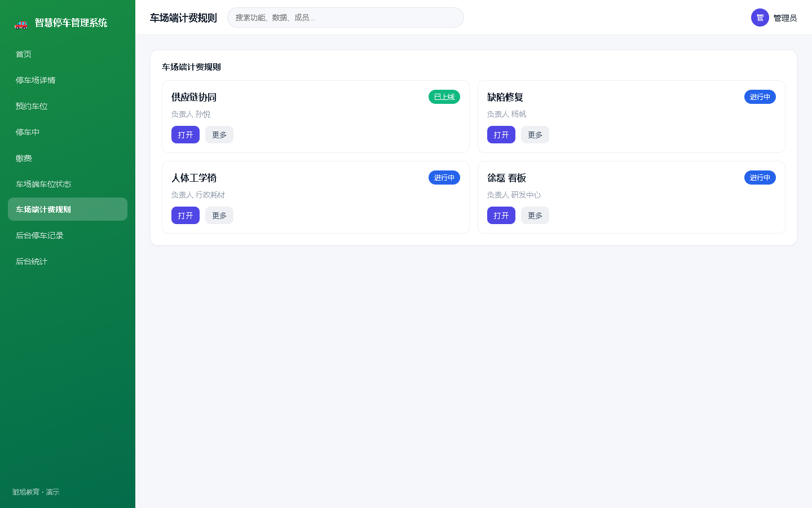Open the 停车中 sidebar item

point(68,132)
